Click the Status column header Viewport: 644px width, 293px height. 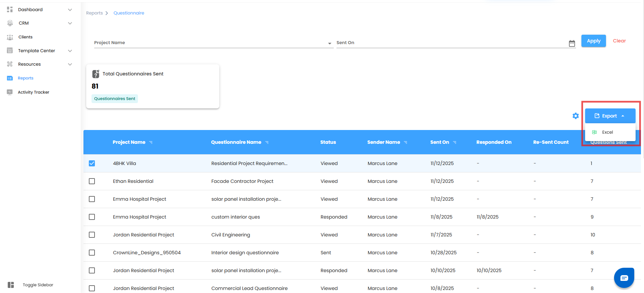(x=328, y=142)
